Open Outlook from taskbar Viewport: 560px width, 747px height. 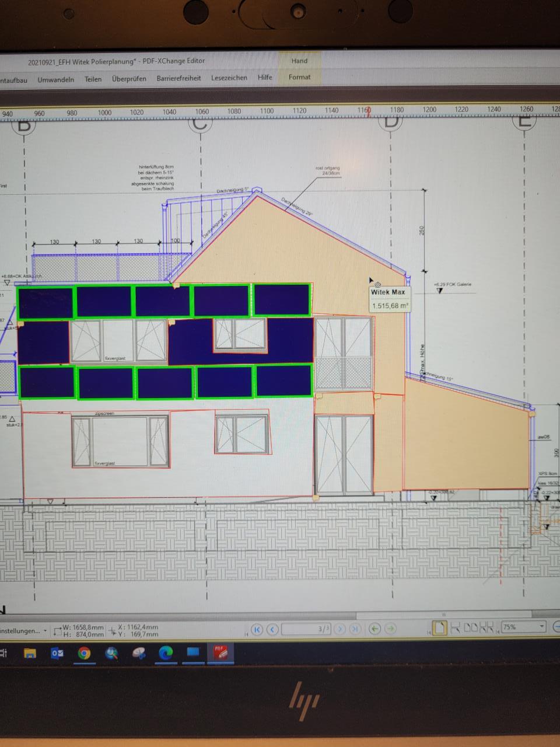(x=57, y=653)
